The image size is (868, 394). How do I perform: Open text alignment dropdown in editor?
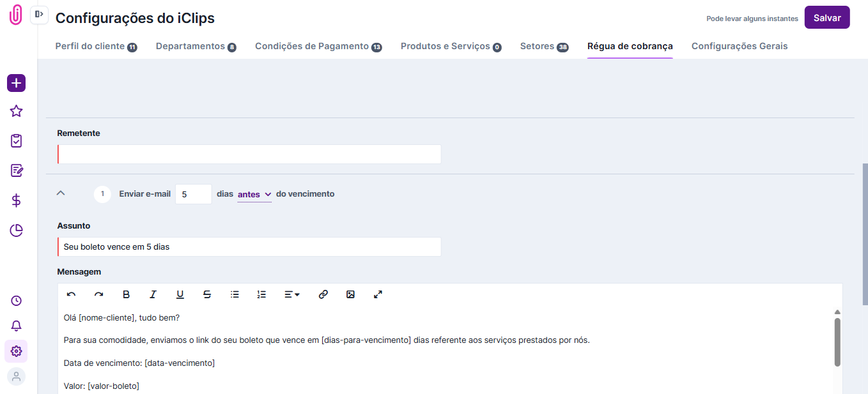point(292,294)
